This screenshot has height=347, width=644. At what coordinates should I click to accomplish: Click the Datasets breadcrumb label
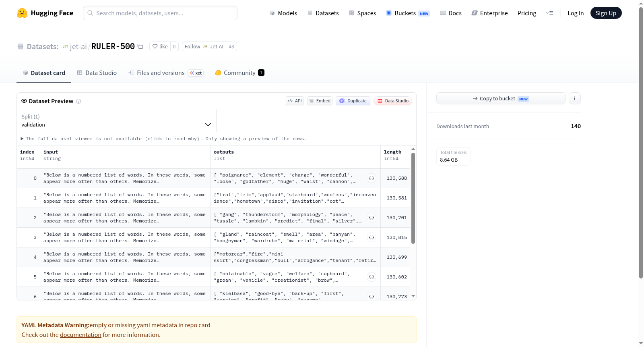coord(43,46)
